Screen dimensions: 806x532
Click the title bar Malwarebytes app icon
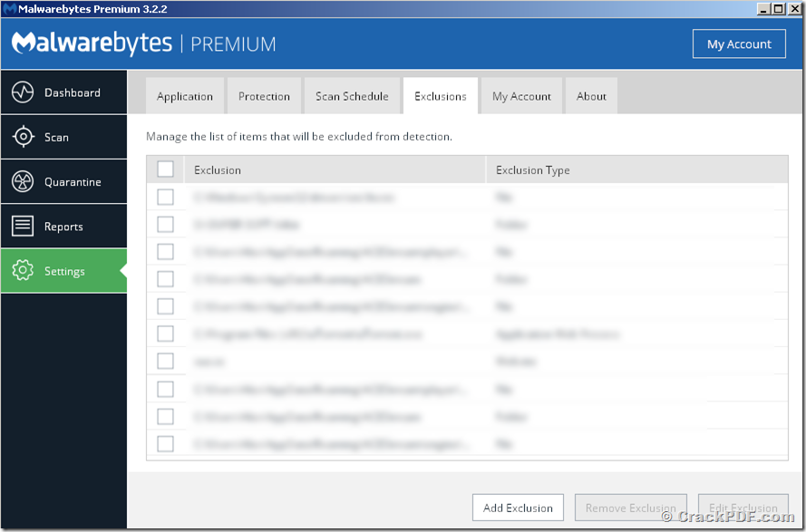click(9, 9)
